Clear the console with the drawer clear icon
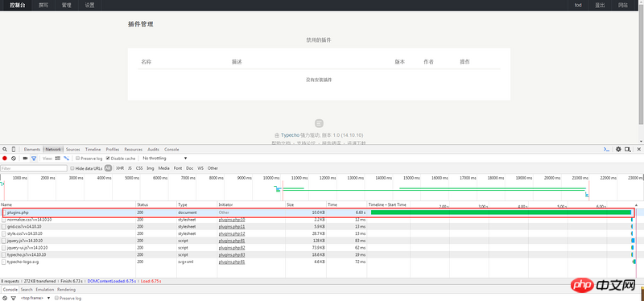The height and width of the screenshot is (301, 644). [x=5, y=298]
